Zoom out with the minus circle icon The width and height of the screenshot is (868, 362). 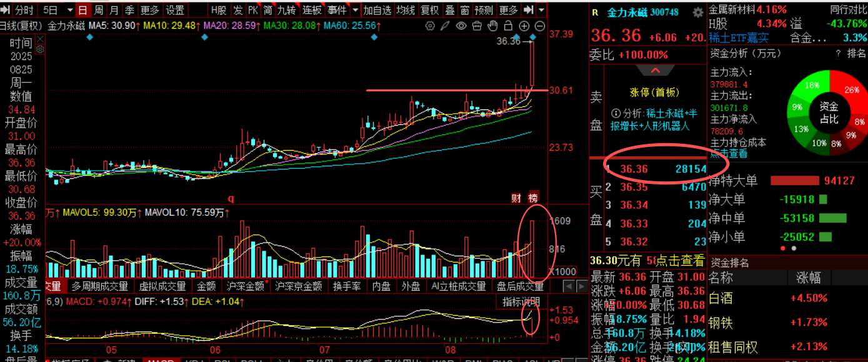[539, 26]
